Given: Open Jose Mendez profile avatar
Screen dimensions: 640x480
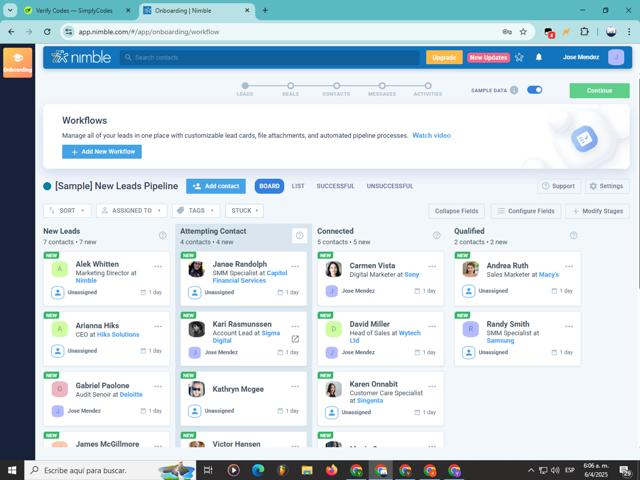Looking at the screenshot, I should tap(616, 57).
